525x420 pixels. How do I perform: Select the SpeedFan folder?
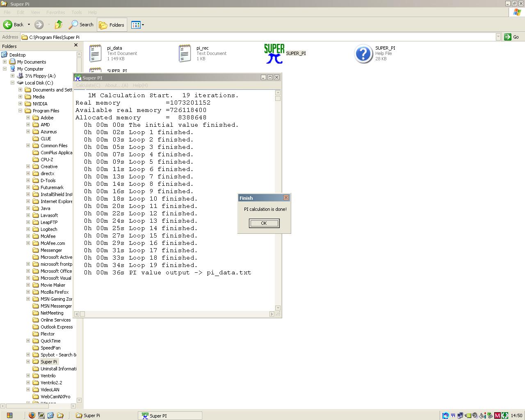pyautogui.click(x=50, y=348)
